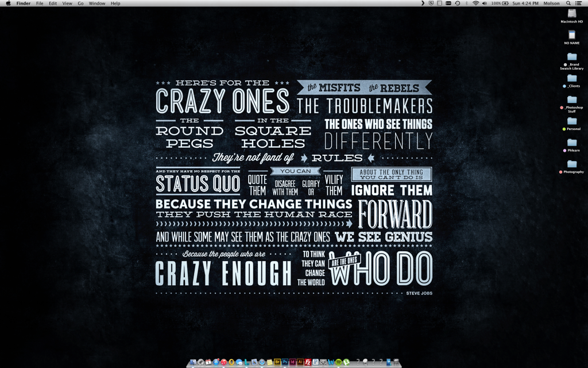The image size is (588, 368).
Task: Click the chevron arrow menu bar icon
Action: [423, 3]
